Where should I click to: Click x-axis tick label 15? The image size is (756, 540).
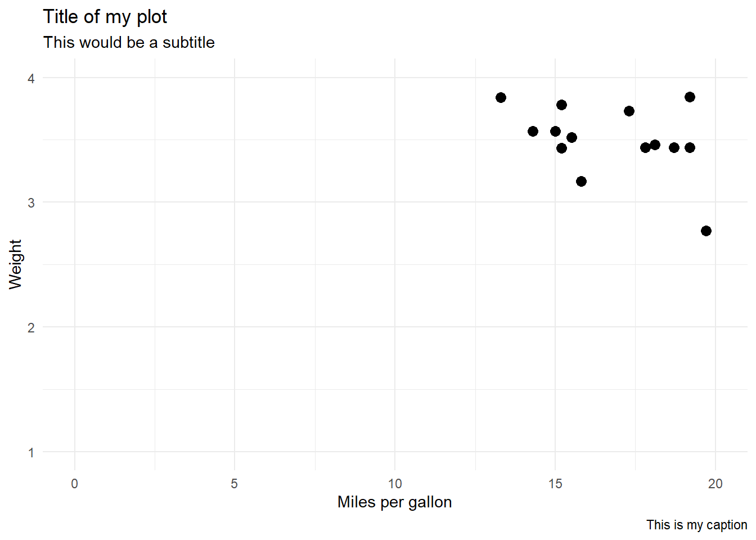pos(555,484)
